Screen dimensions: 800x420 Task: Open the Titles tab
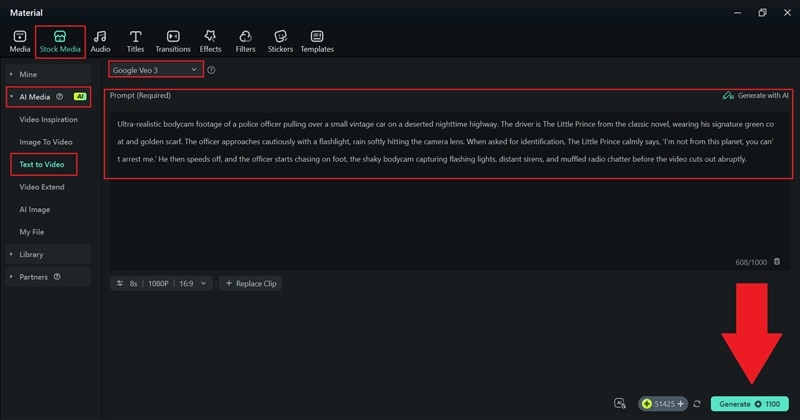(136, 41)
